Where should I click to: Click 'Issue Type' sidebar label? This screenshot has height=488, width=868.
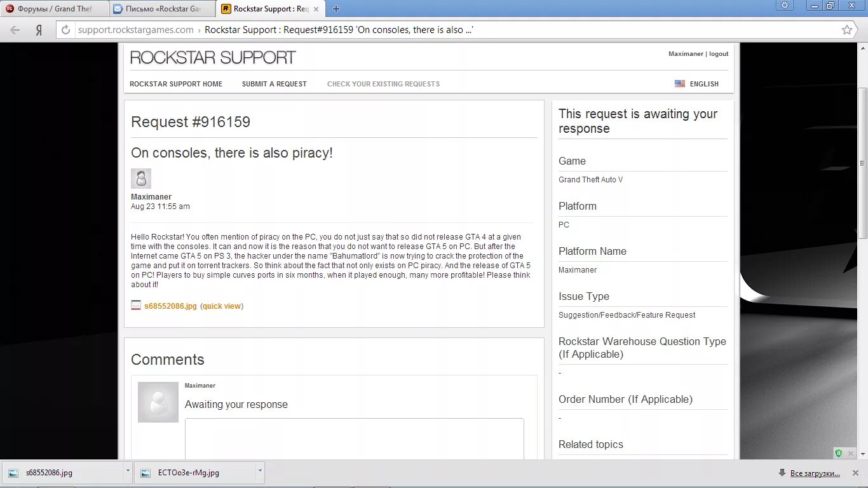point(584,296)
